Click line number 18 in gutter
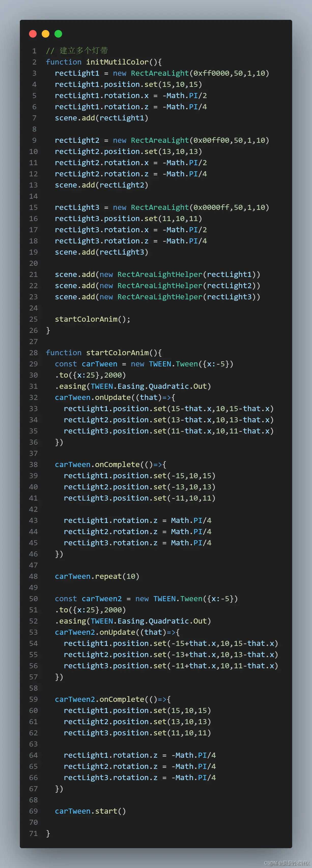The width and height of the screenshot is (312, 868). 33,241
